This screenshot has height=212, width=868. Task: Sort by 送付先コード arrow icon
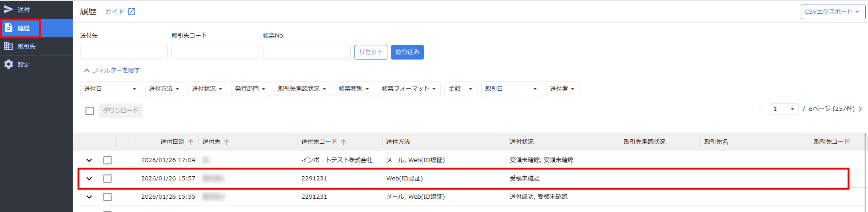343,142
